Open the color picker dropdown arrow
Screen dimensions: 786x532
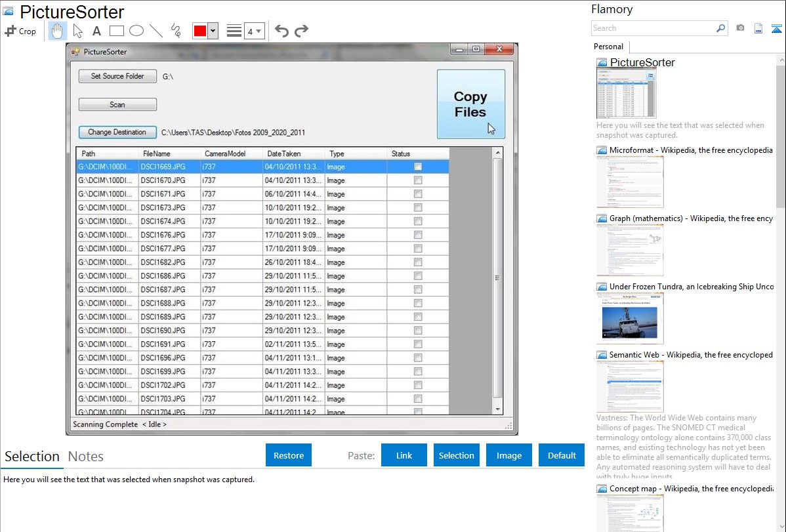(213, 31)
